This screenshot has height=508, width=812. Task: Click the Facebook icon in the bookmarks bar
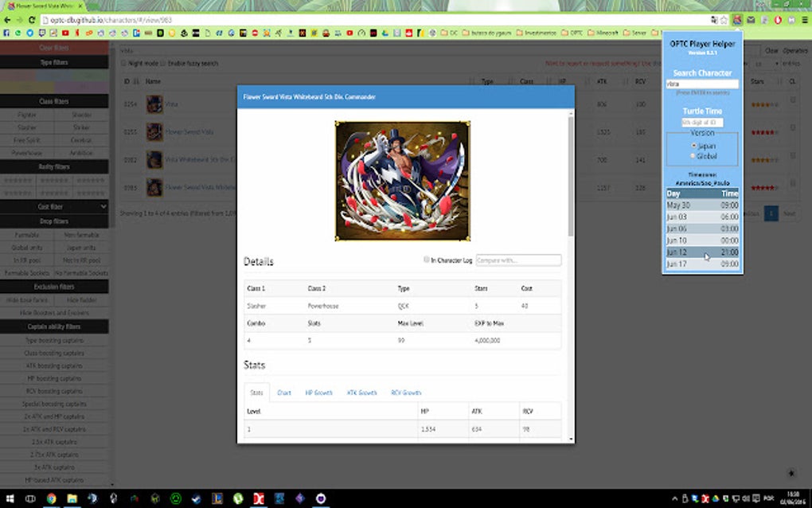pyautogui.click(x=6, y=33)
